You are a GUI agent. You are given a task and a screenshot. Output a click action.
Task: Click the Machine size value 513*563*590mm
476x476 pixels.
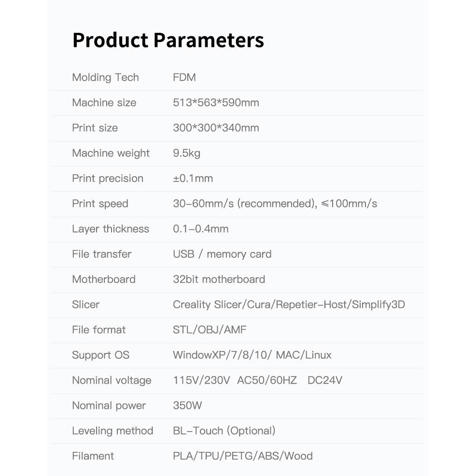coord(216,102)
